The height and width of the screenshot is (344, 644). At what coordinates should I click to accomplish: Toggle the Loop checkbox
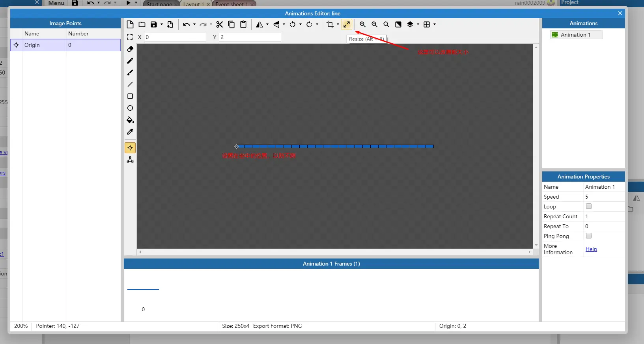click(x=589, y=206)
